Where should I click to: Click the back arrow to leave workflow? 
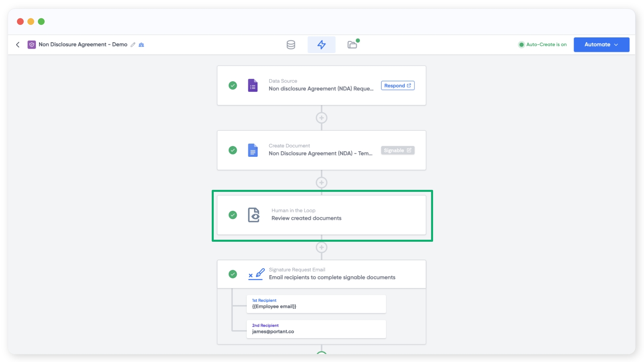[18, 45]
